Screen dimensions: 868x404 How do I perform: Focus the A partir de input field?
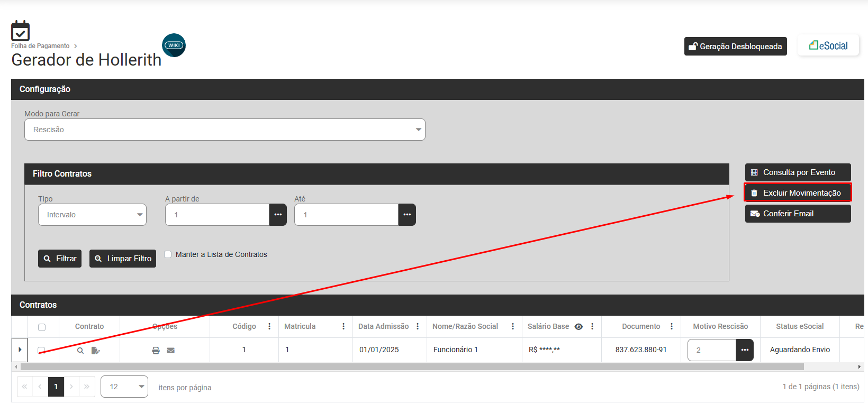coord(217,215)
